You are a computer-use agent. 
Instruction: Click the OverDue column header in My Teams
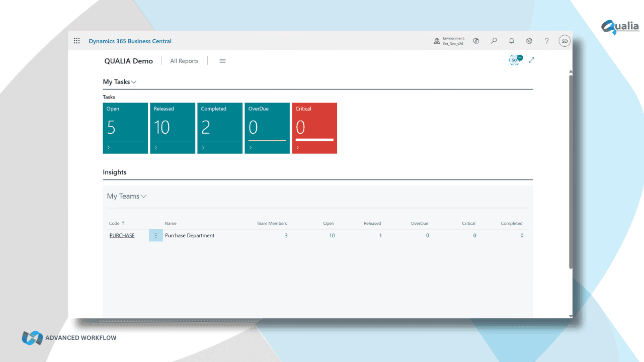coord(420,223)
